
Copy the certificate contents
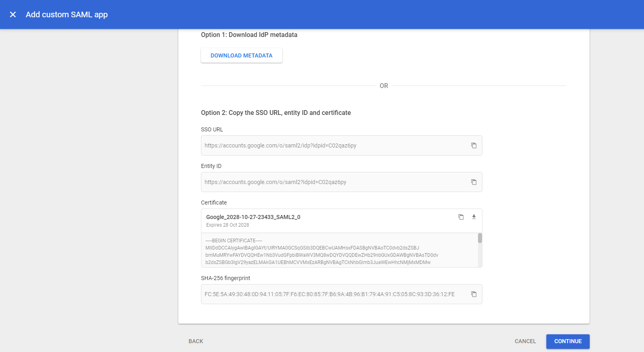461,217
